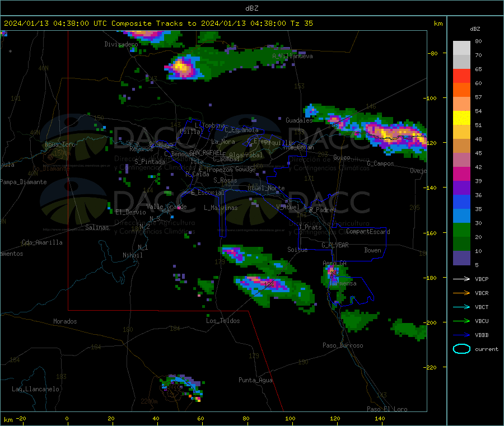Viewport: 504px width, 426px height.
Task: Click the El_Desvio place label
Action: tap(130, 212)
